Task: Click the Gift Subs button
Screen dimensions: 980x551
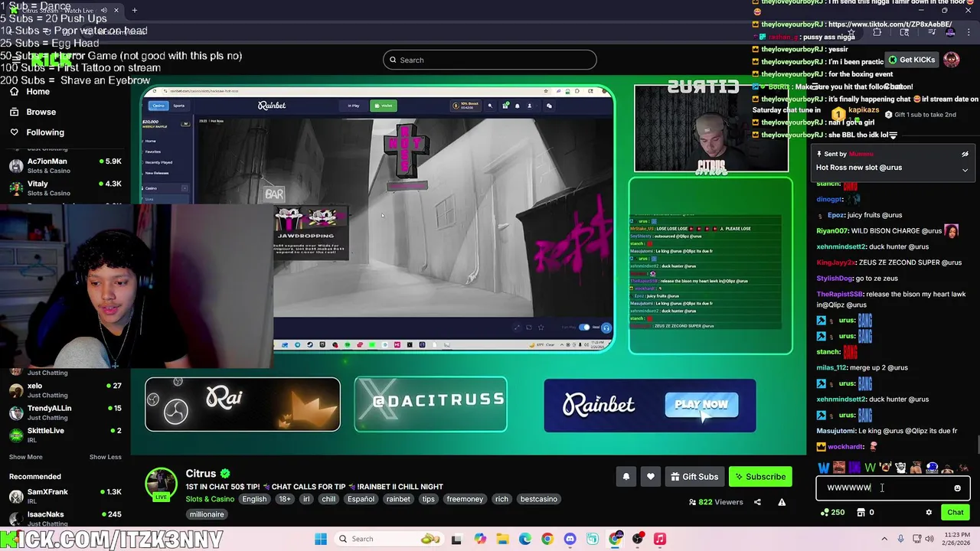Action: pos(694,477)
